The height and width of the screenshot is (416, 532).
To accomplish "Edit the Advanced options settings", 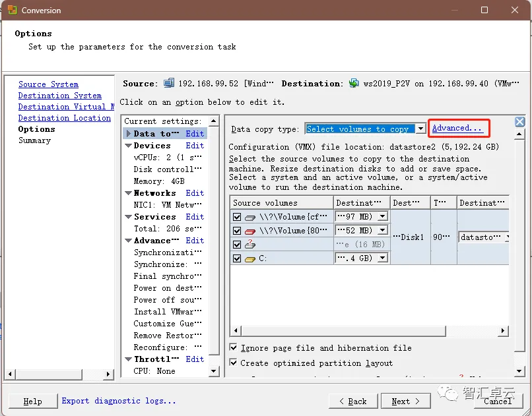I will click(x=195, y=240).
